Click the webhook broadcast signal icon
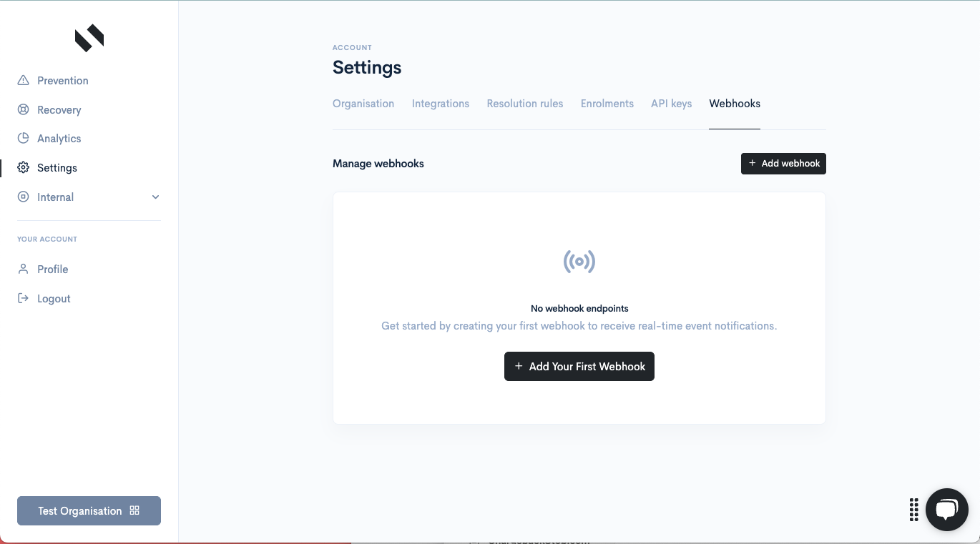980x544 pixels. coord(579,262)
